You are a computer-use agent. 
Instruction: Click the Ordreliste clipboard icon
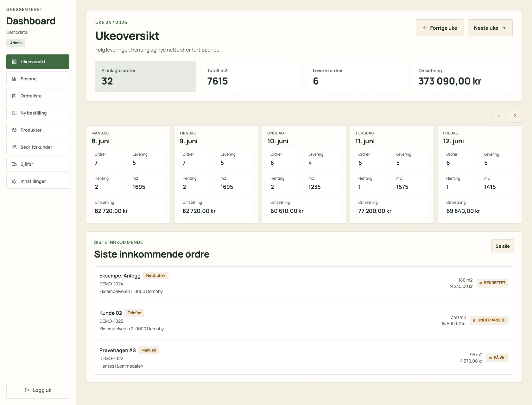point(14,96)
